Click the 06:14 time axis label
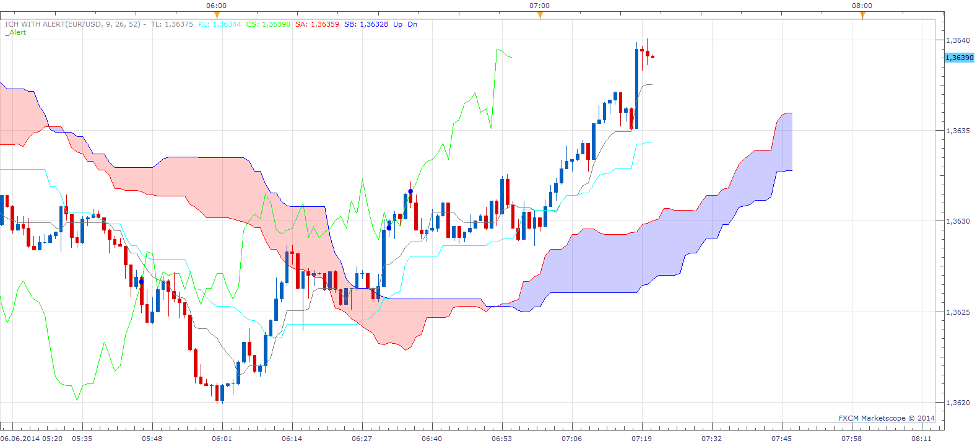This screenshot has width=980, height=446. (292, 439)
